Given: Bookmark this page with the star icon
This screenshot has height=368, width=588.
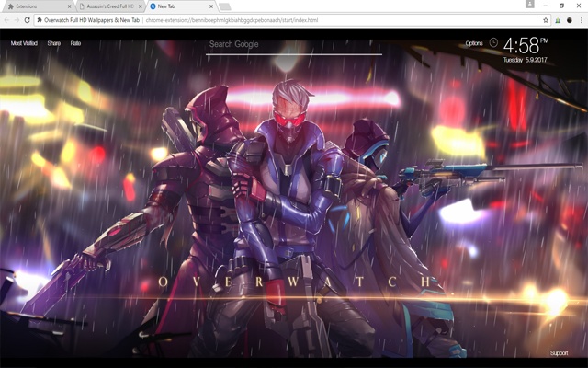Looking at the screenshot, I should (546, 20).
